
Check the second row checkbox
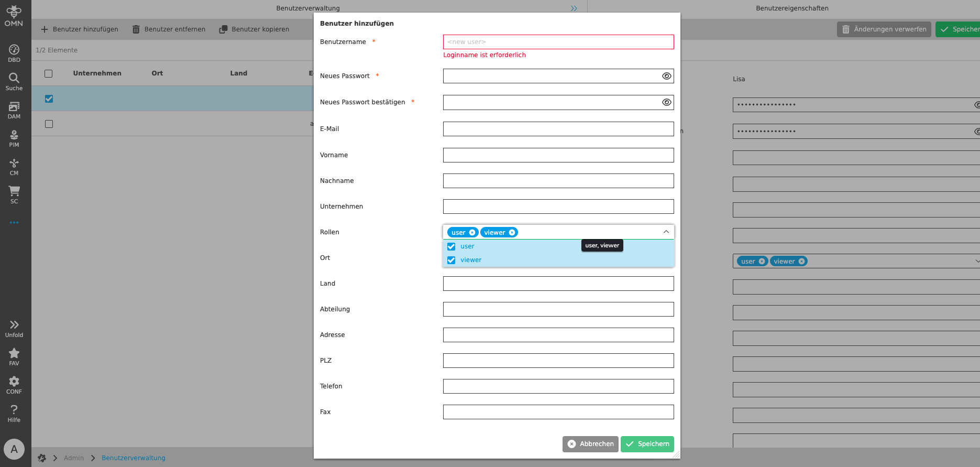pos(49,124)
